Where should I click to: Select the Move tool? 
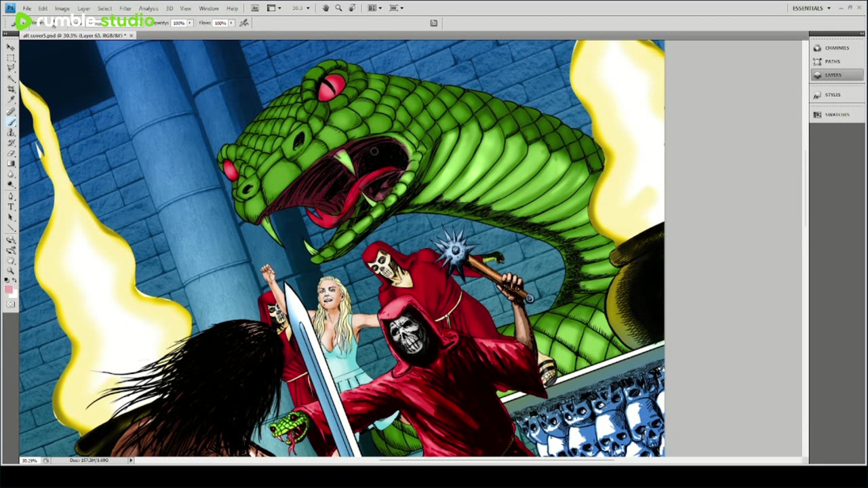(x=11, y=47)
